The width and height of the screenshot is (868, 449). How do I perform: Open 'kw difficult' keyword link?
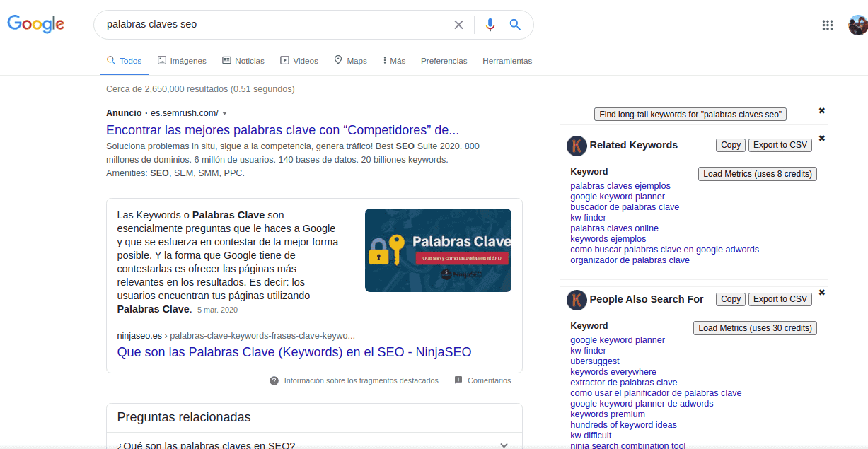pos(591,436)
